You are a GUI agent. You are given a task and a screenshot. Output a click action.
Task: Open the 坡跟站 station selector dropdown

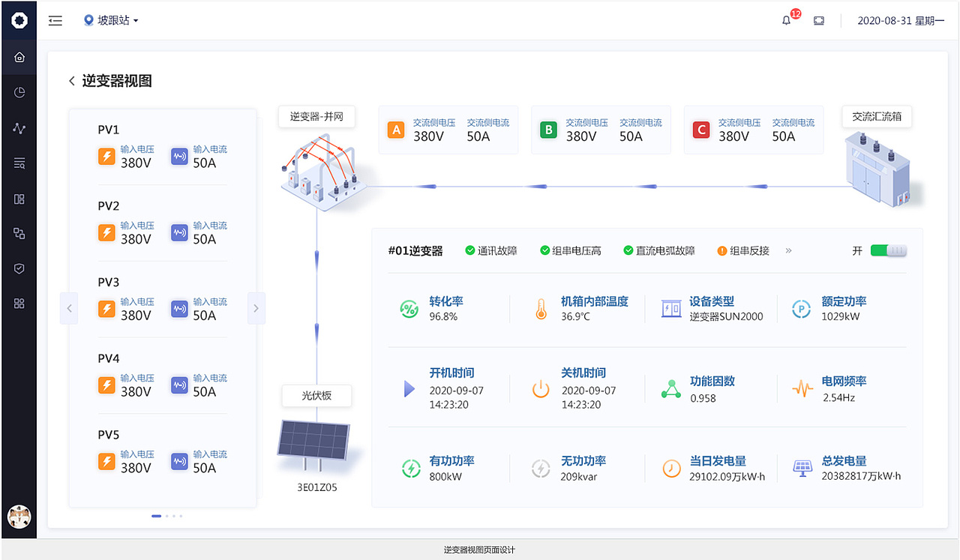(109, 20)
